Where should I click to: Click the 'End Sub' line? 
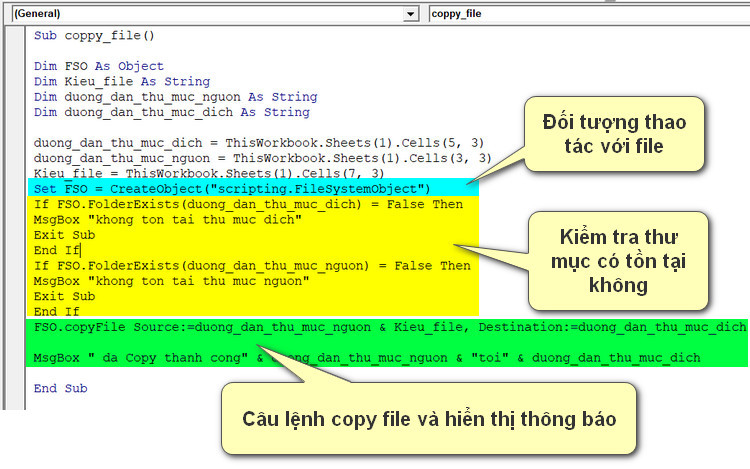[x=60, y=388]
